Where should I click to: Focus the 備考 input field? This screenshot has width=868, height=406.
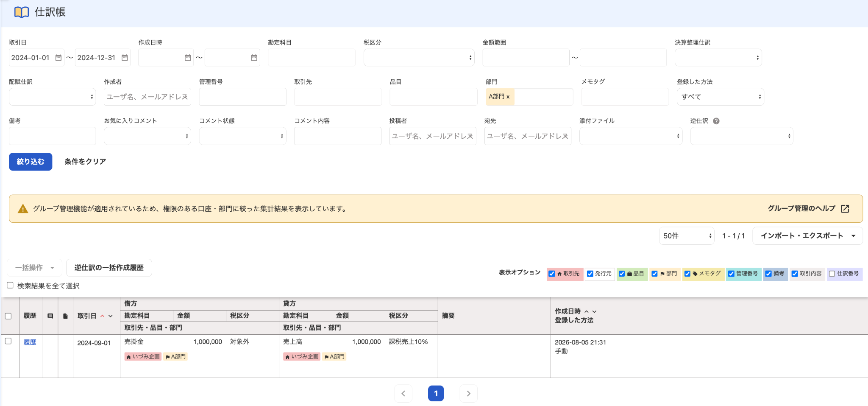coord(52,136)
